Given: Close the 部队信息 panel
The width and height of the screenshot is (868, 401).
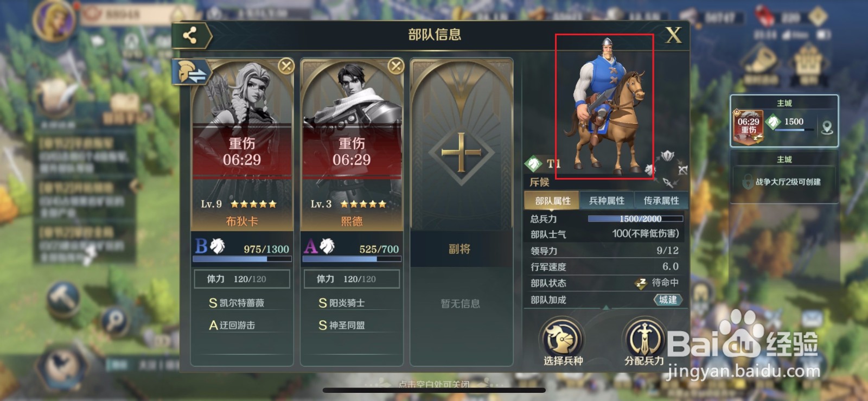Looking at the screenshot, I should pyautogui.click(x=673, y=36).
